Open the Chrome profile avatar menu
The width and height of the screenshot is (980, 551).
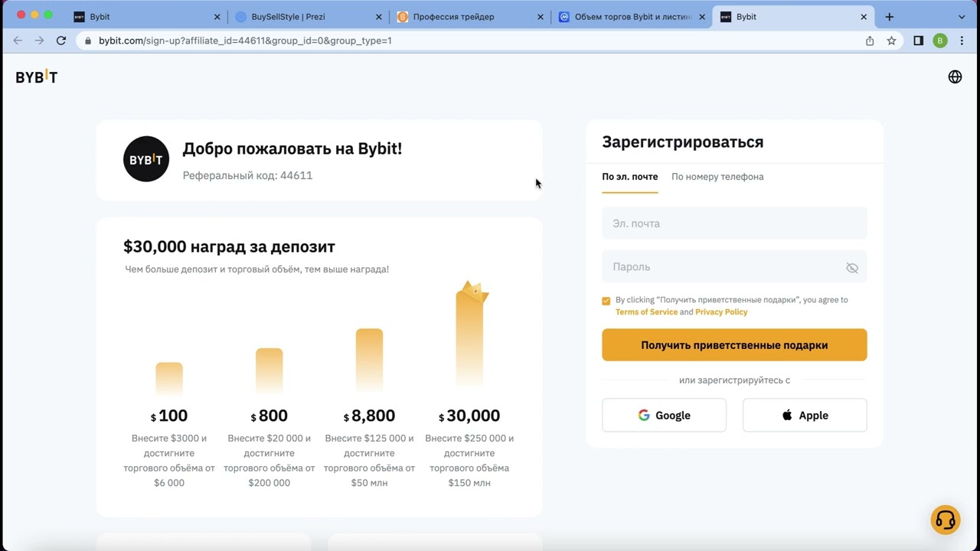click(940, 41)
